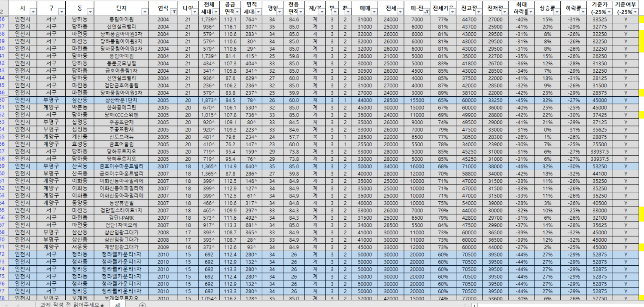644x307 pixels.
Task: Open the 계/복 column filter dropdown
Action: [x=322, y=12]
